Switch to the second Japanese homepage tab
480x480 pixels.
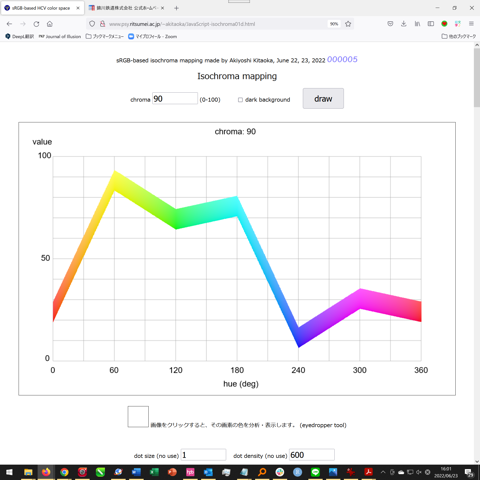point(126,8)
